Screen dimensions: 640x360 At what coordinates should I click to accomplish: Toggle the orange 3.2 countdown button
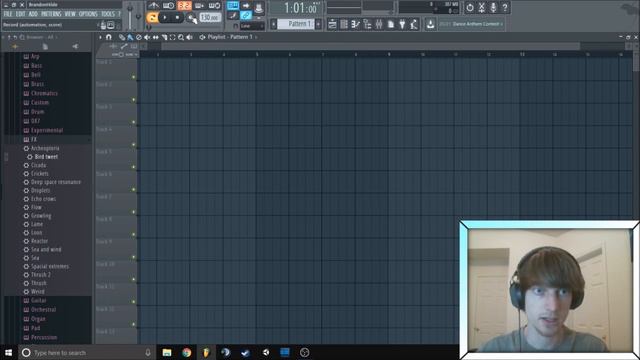pos(184,5)
